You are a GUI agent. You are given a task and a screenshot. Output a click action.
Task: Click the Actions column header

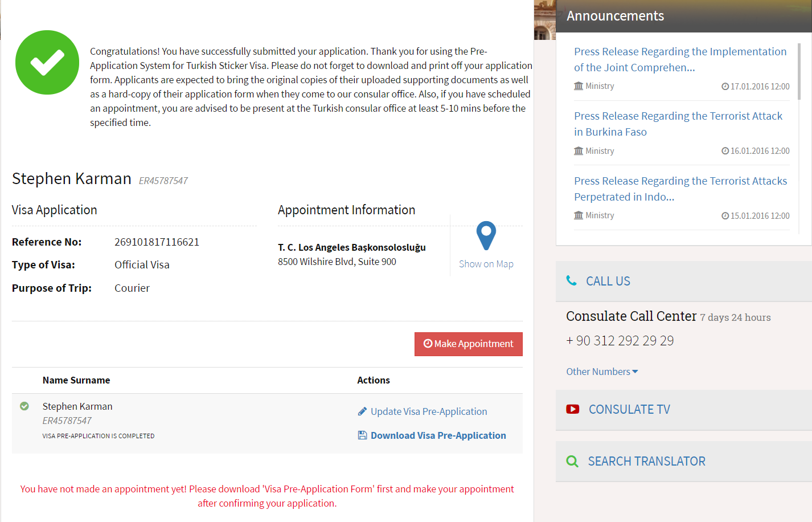click(374, 380)
